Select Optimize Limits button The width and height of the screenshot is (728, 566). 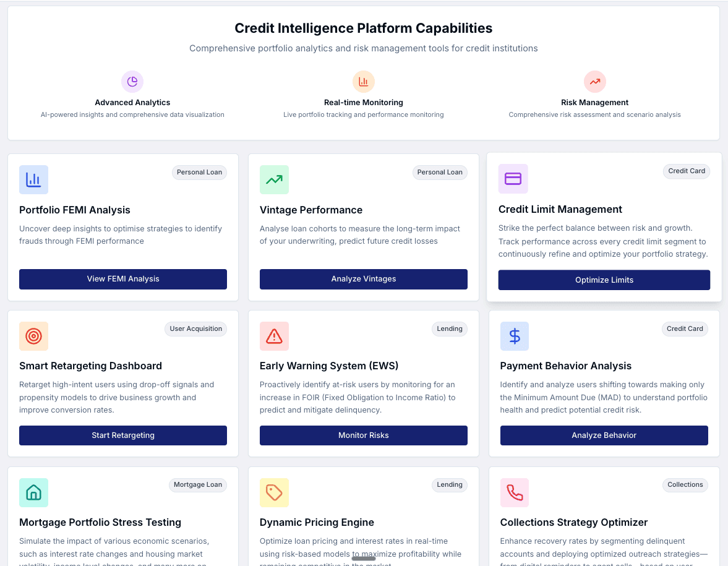[x=604, y=280]
